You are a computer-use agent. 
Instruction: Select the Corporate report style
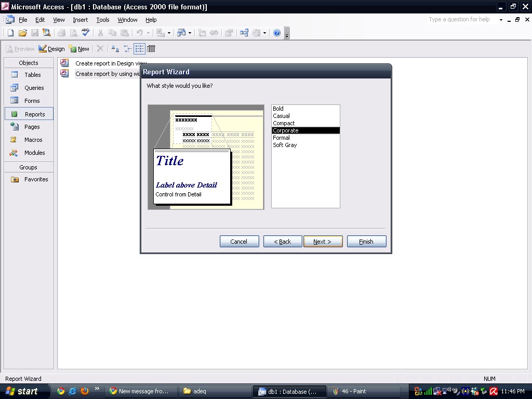click(305, 130)
